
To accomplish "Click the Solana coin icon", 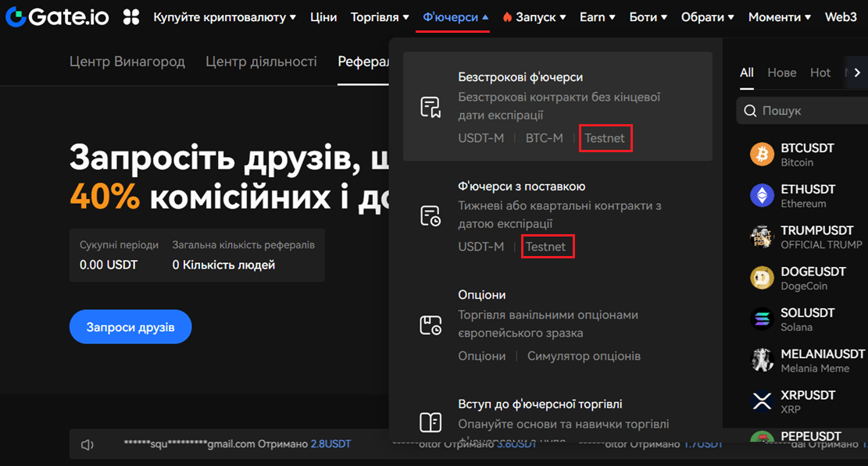I will 762,319.
